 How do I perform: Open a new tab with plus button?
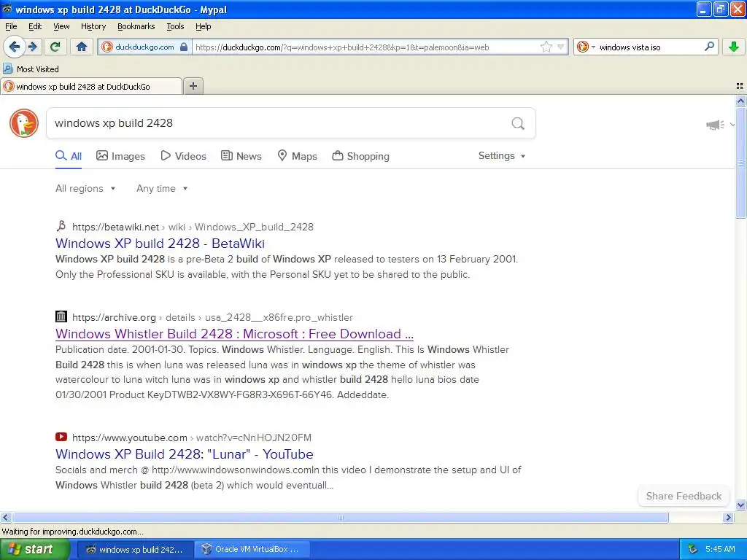pyautogui.click(x=193, y=86)
